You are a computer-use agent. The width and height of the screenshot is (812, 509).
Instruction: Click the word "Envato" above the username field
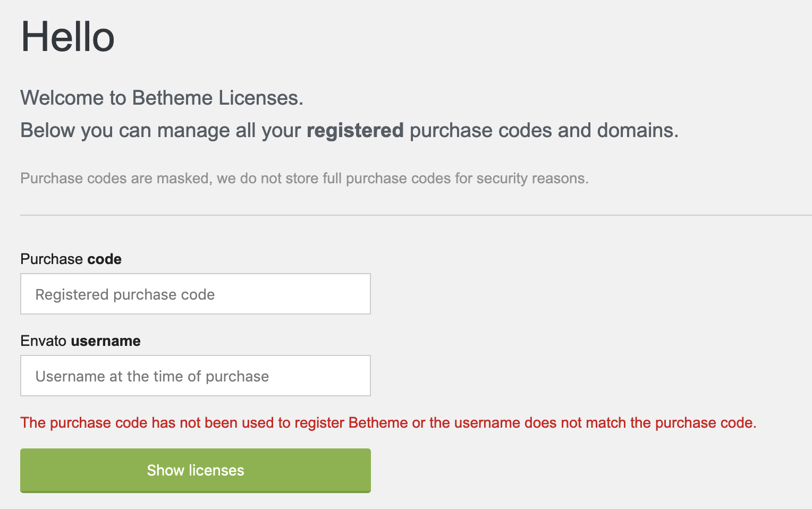43,341
